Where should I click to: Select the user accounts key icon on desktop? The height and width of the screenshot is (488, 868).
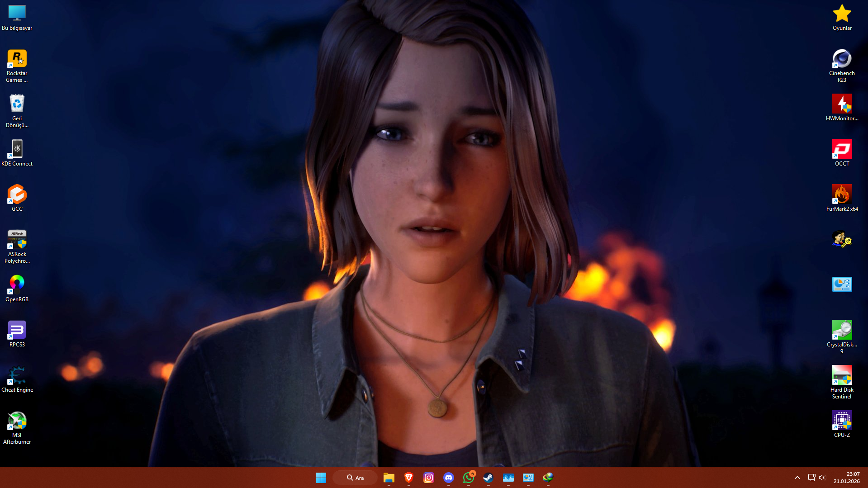(x=842, y=239)
